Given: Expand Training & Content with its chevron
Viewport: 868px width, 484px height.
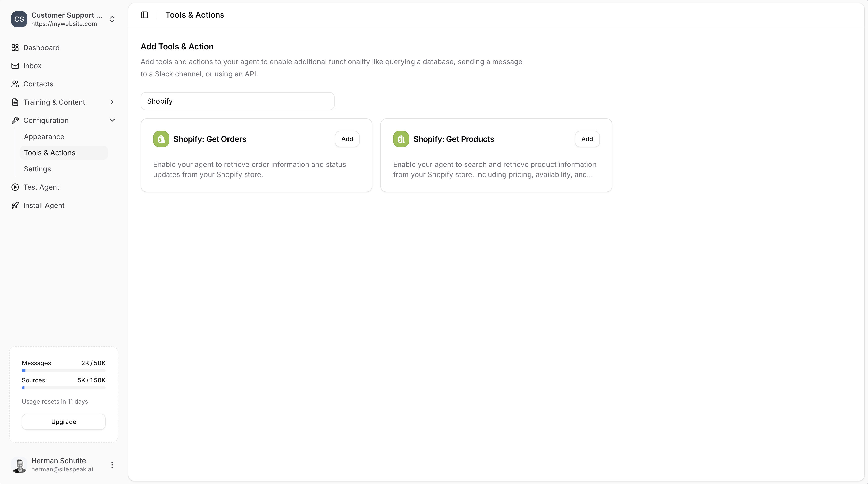Looking at the screenshot, I should pos(112,102).
